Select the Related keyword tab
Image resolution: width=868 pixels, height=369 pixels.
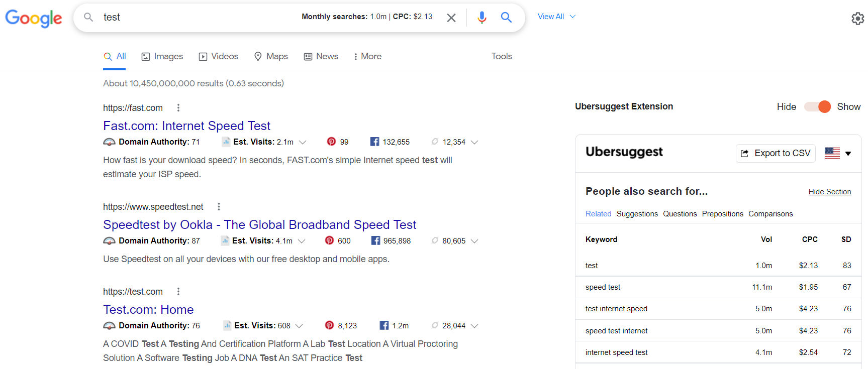pos(598,214)
